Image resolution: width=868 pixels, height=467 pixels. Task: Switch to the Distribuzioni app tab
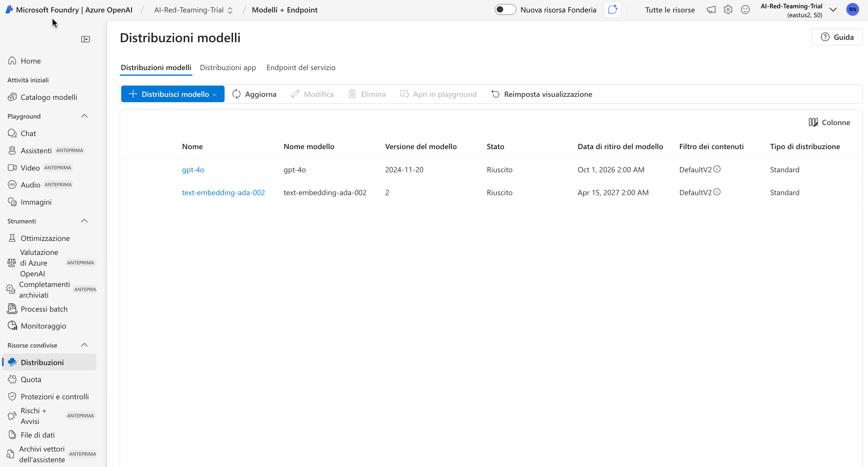(228, 67)
